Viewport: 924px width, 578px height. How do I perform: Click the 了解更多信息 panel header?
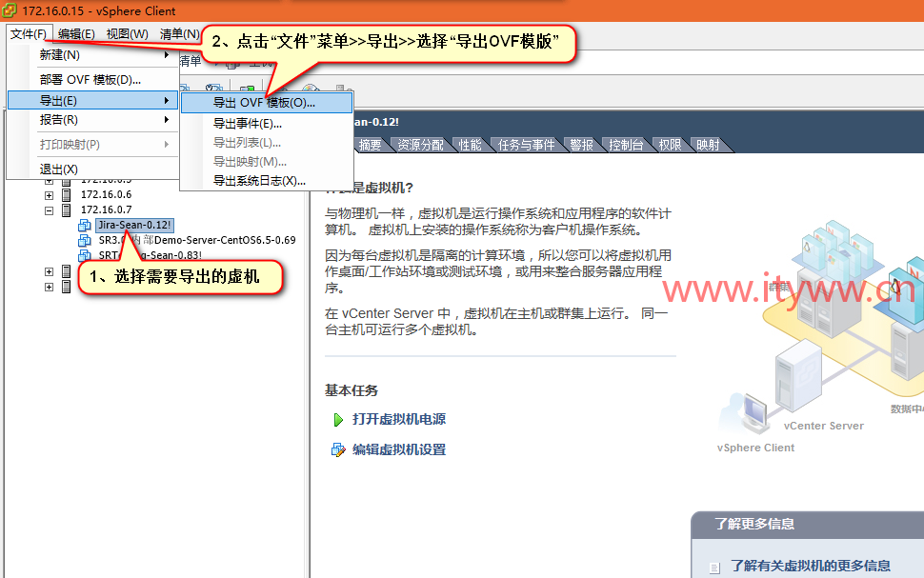coord(808,525)
